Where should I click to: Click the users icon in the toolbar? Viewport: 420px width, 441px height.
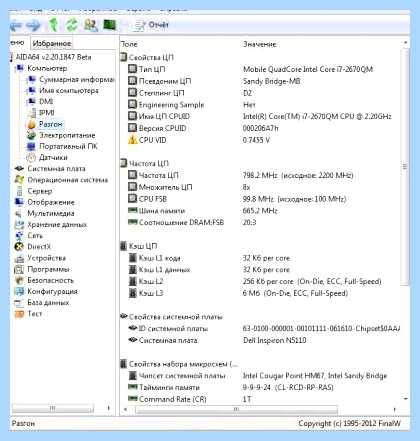click(x=90, y=25)
